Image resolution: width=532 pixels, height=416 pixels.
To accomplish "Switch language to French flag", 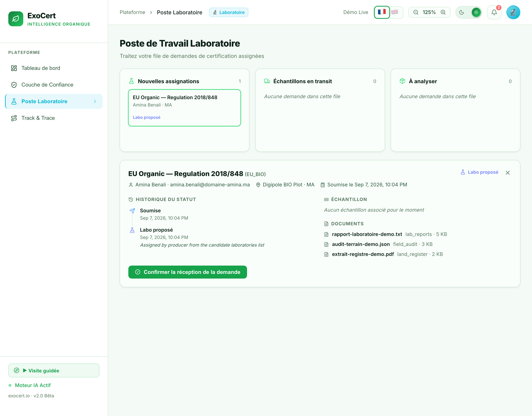I will [382, 12].
